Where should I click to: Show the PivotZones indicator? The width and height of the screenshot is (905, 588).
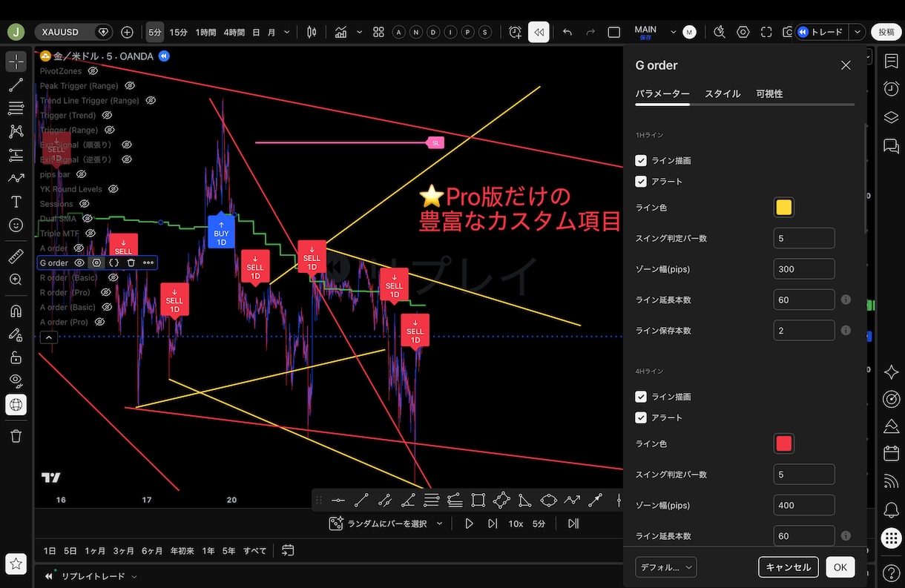93,71
